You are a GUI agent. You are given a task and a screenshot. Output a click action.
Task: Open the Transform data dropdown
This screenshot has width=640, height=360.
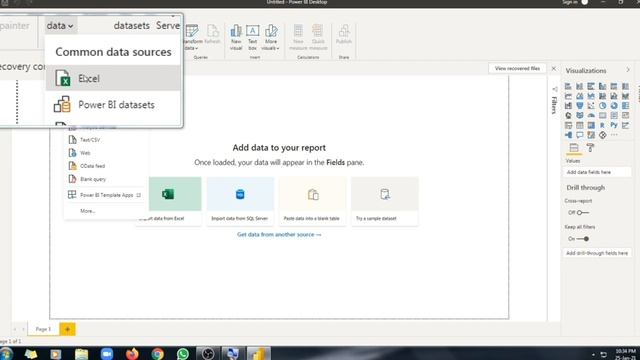click(x=191, y=37)
